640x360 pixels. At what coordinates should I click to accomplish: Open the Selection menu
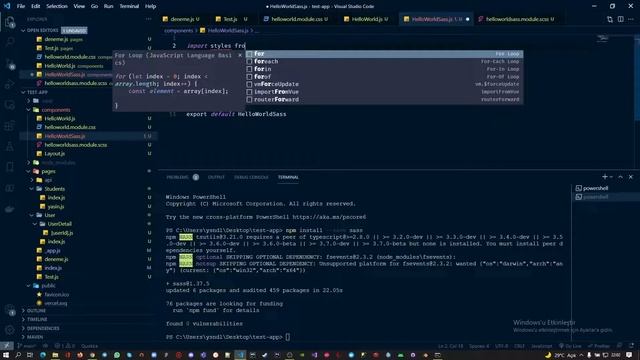point(57,6)
